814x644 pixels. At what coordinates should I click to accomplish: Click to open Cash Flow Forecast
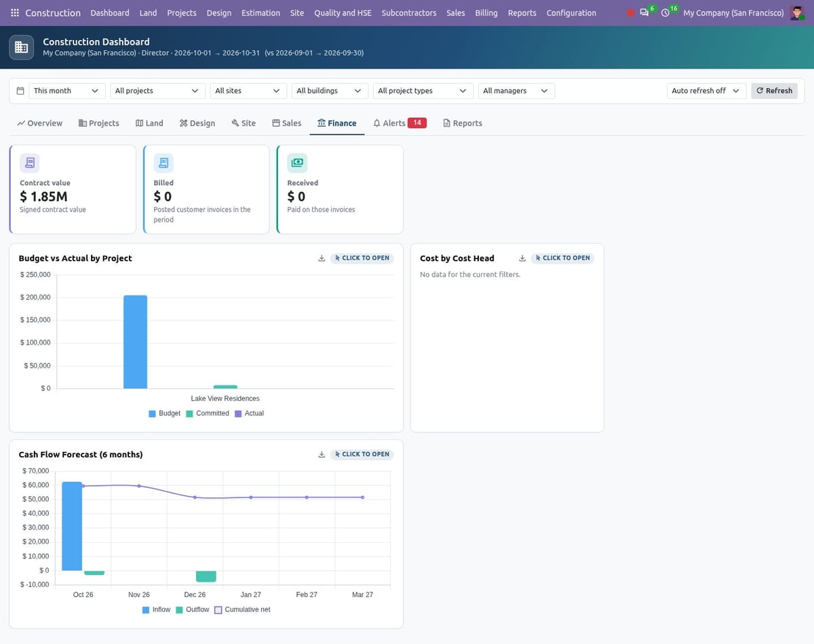[362, 455]
